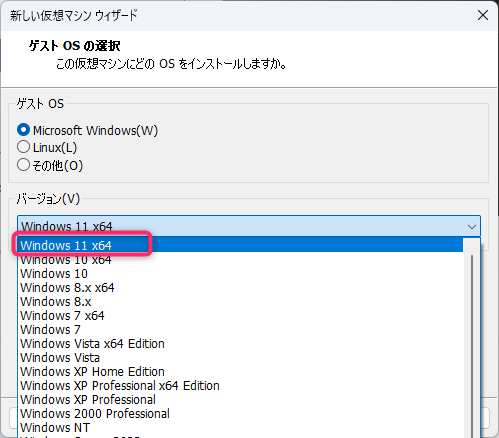Select the その他(O) radio button
The width and height of the screenshot is (499, 438).
[23, 165]
